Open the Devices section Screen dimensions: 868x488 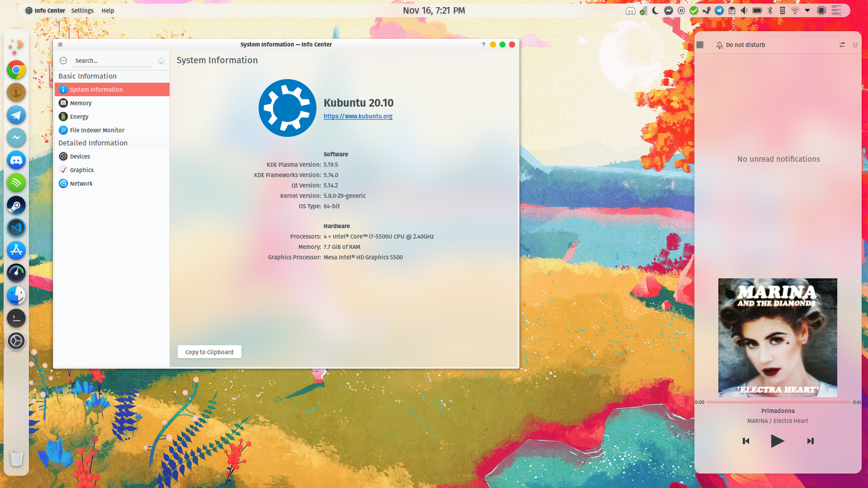point(112,156)
